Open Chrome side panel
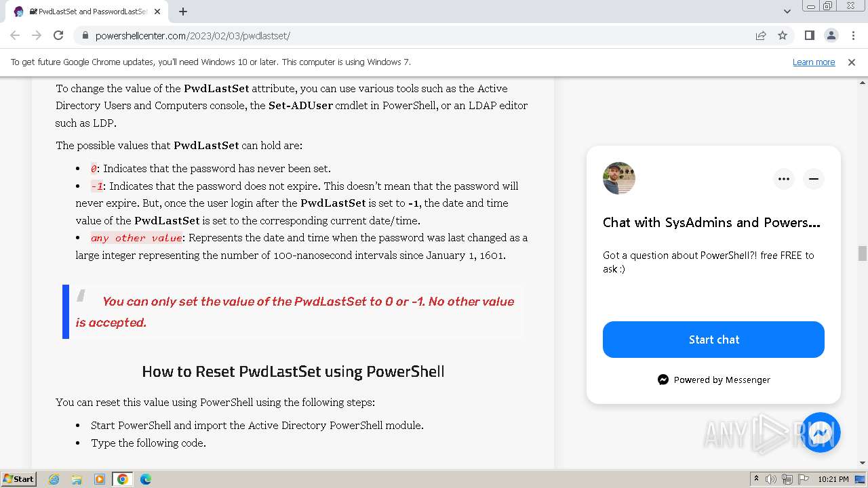Viewport: 868px width, 488px height. 809,35
